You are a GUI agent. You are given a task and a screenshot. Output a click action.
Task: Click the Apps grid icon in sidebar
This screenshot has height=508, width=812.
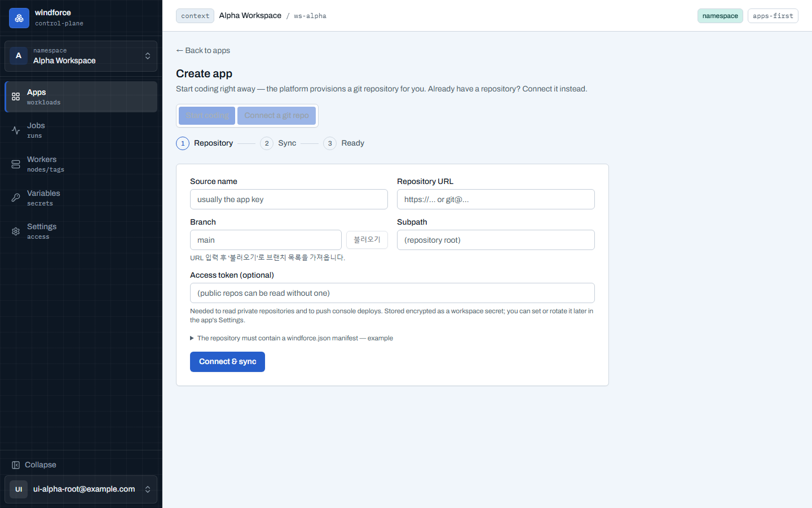[16, 97]
